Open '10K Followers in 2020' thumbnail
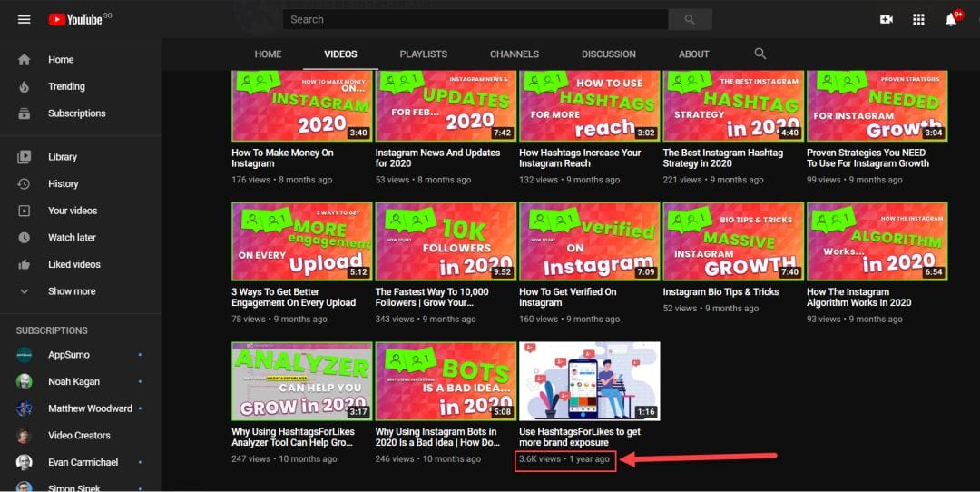This screenshot has height=492, width=980. 446,241
